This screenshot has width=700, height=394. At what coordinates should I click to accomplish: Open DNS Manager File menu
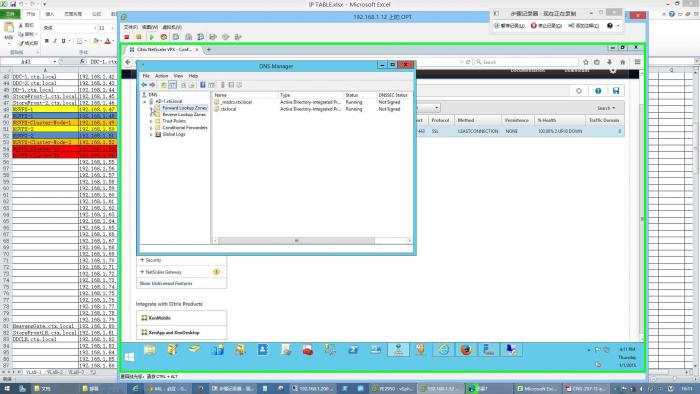146,76
